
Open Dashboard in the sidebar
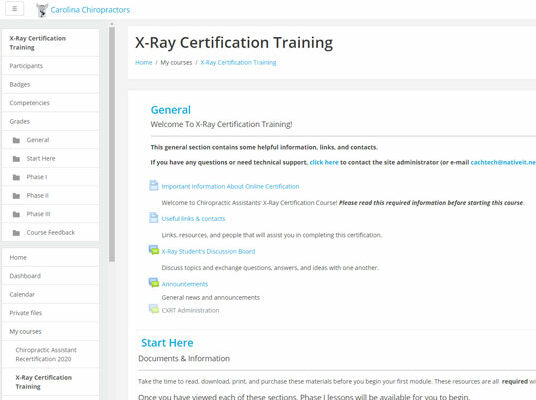point(51,276)
